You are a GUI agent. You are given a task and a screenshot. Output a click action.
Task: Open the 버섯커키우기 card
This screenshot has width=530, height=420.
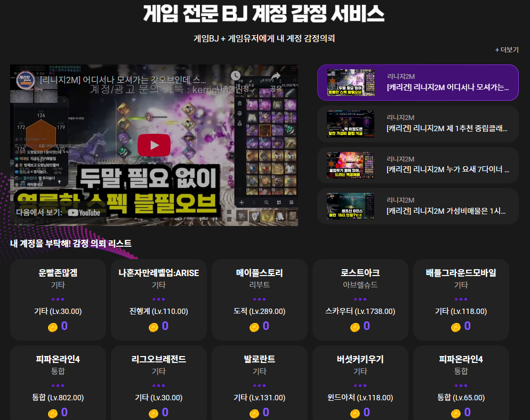(360, 383)
